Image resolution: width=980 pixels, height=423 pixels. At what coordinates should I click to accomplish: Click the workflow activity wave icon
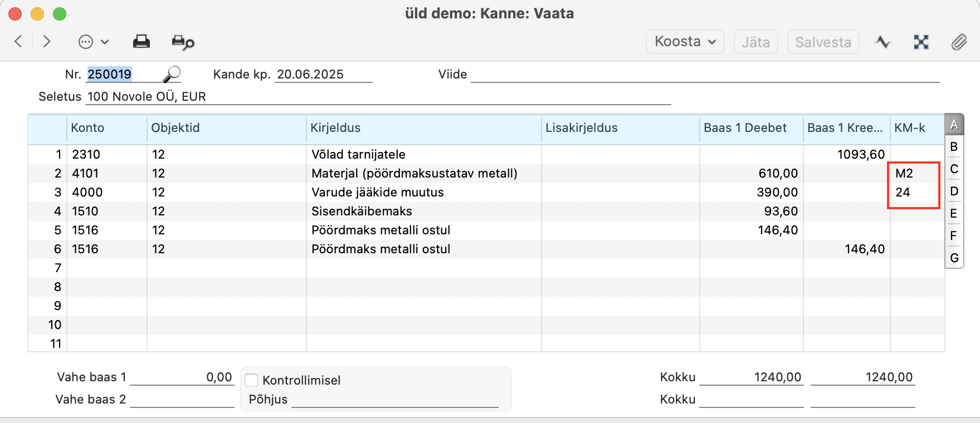(883, 42)
